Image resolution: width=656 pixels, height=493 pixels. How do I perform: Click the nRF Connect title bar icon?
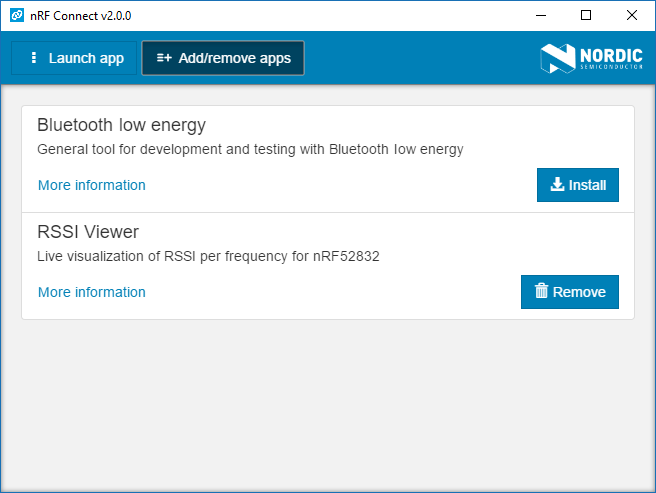17,15
